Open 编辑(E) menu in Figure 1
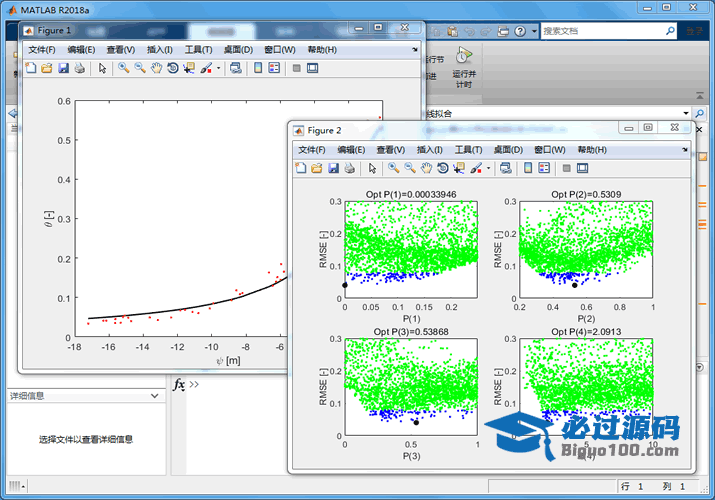Image resolution: width=715 pixels, height=500 pixels. 81,50
